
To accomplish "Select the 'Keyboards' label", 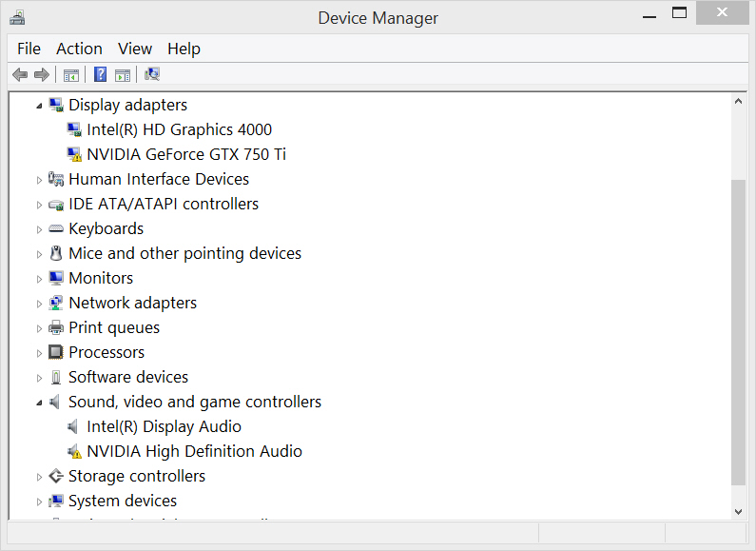I will coord(107,228).
